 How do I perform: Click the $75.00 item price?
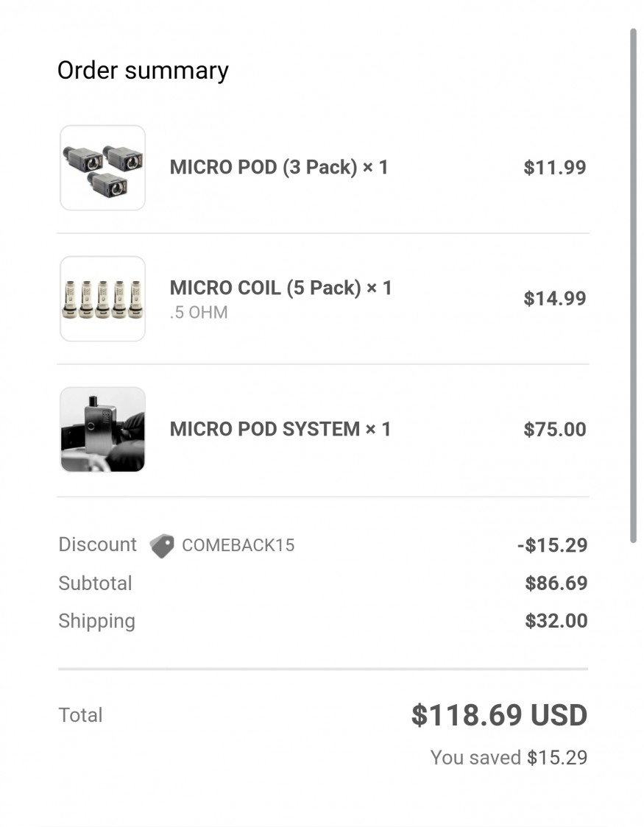(x=555, y=430)
